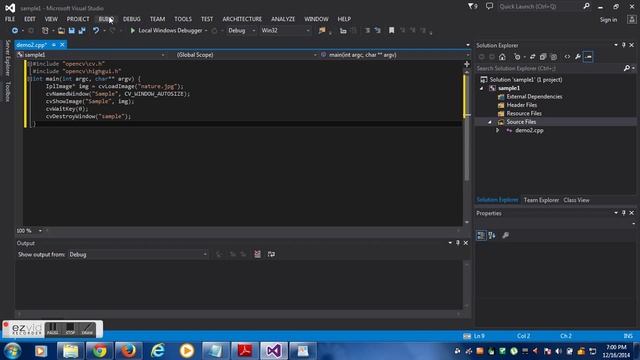640x360 pixels.
Task: Click the Sync with Active Document icon
Action: [x=532, y=57]
